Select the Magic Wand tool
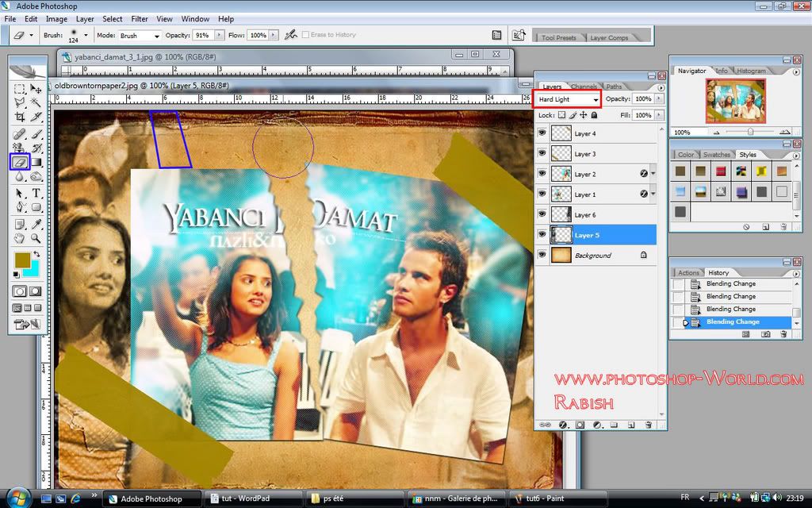This screenshot has width=812, height=508. [x=36, y=102]
